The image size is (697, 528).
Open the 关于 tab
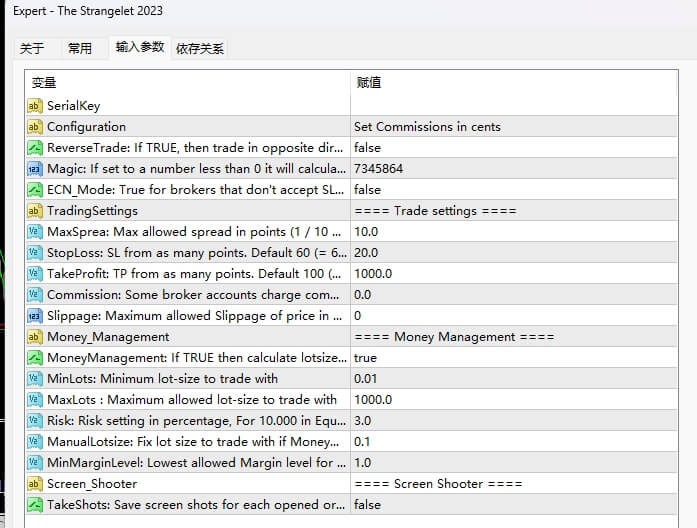tap(32, 48)
